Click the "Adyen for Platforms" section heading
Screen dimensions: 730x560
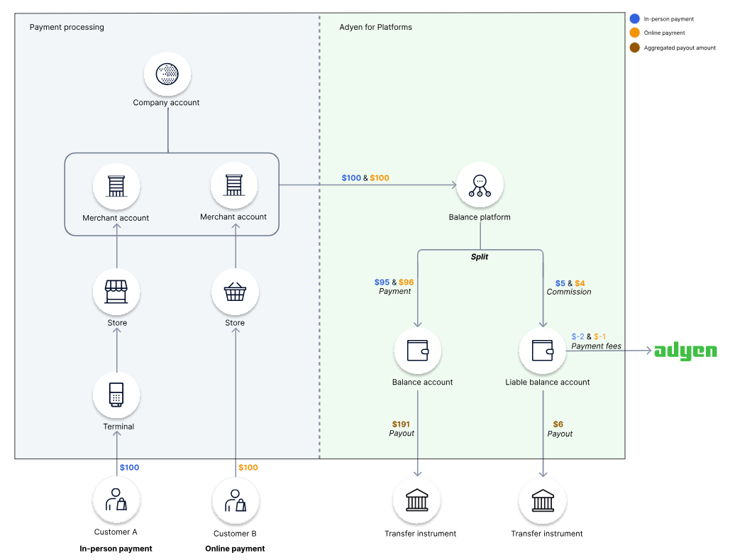(x=376, y=27)
